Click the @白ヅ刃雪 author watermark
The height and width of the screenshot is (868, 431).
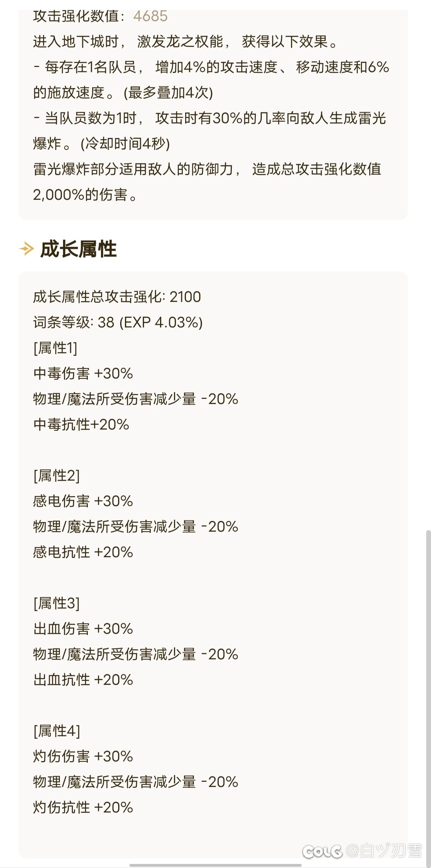pos(384,851)
